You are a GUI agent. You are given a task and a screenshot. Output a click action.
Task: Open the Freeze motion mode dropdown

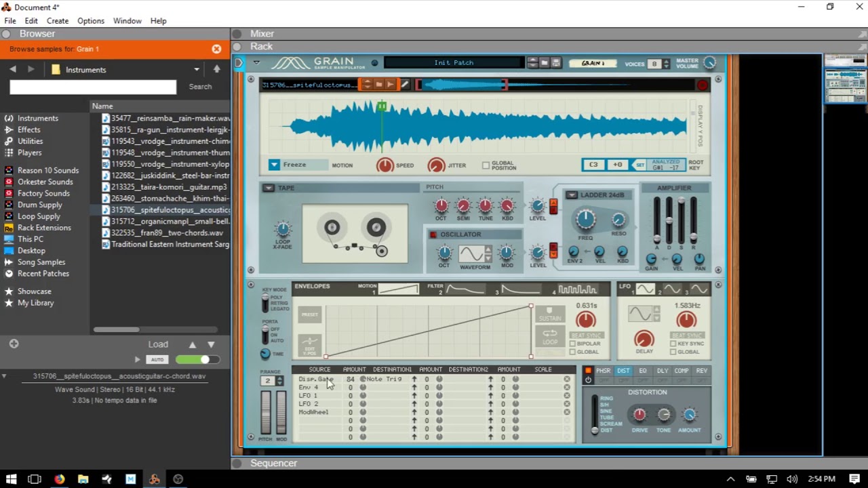[274, 165]
